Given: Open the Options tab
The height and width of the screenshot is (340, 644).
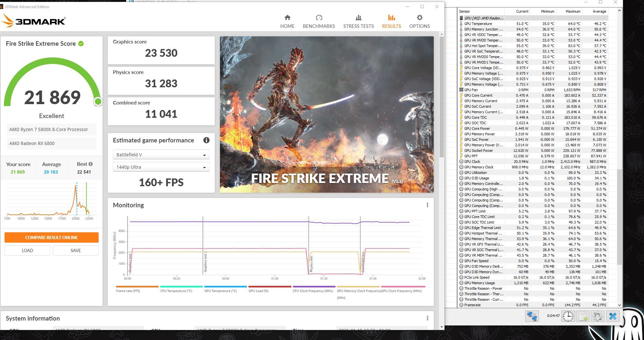Looking at the screenshot, I should 419,22.
